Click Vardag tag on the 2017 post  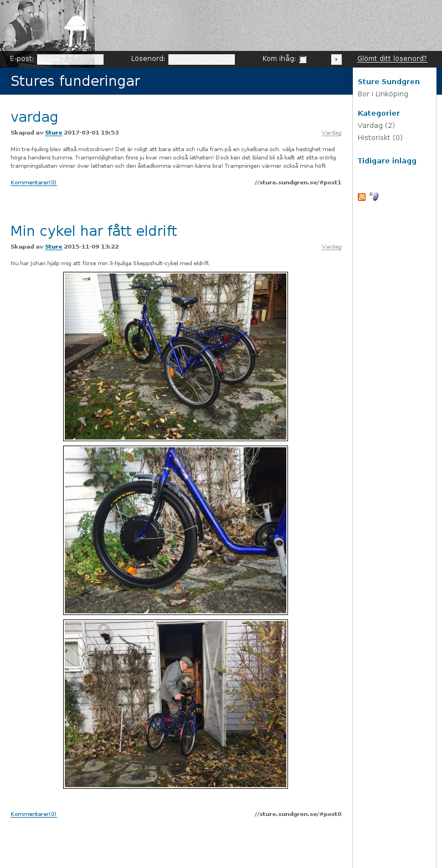[331, 133]
